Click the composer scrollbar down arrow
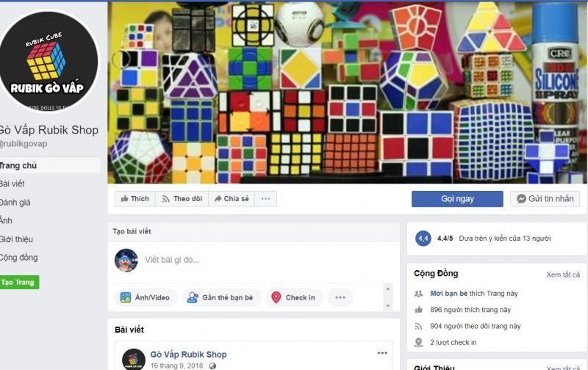 388,305
